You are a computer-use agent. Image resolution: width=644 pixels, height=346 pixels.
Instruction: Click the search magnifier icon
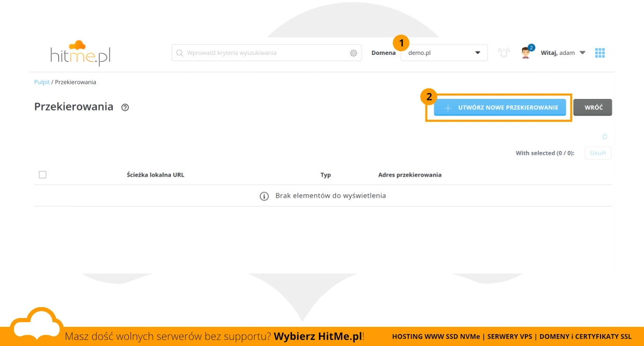(180, 53)
